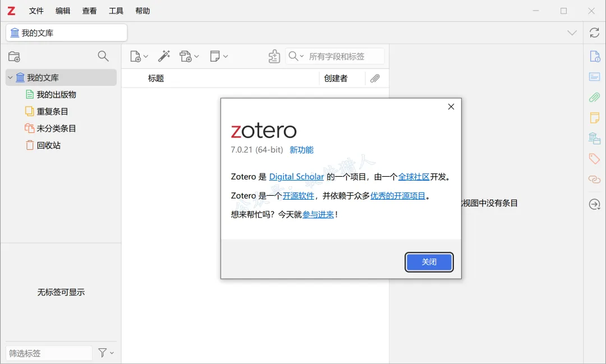Jump to Abstract section in side pane

point(594,76)
